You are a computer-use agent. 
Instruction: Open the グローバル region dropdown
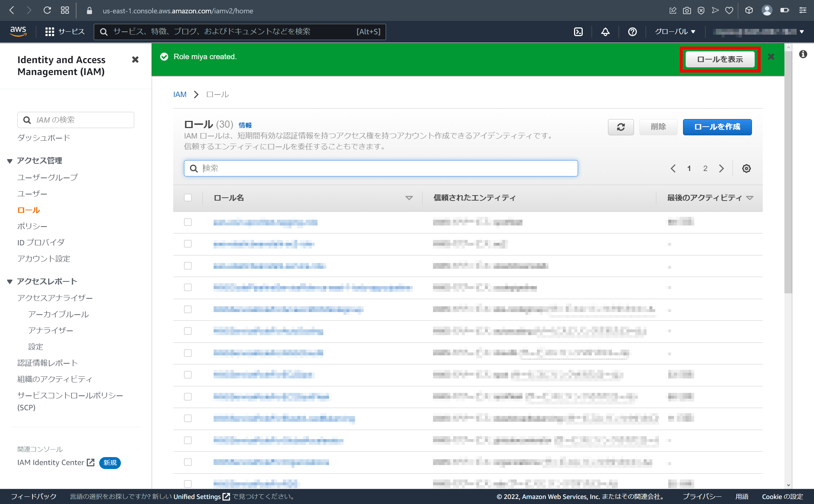pyautogui.click(x=675, y=32)
